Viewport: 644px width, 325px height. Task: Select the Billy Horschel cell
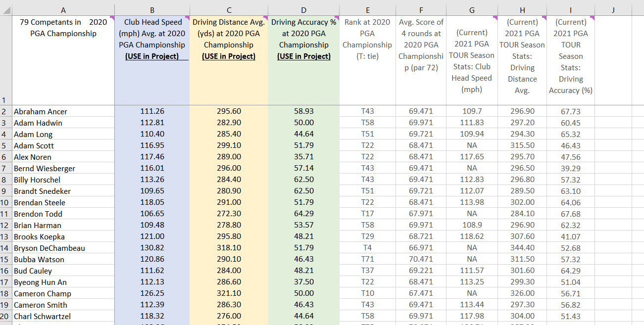coord(63,180)
